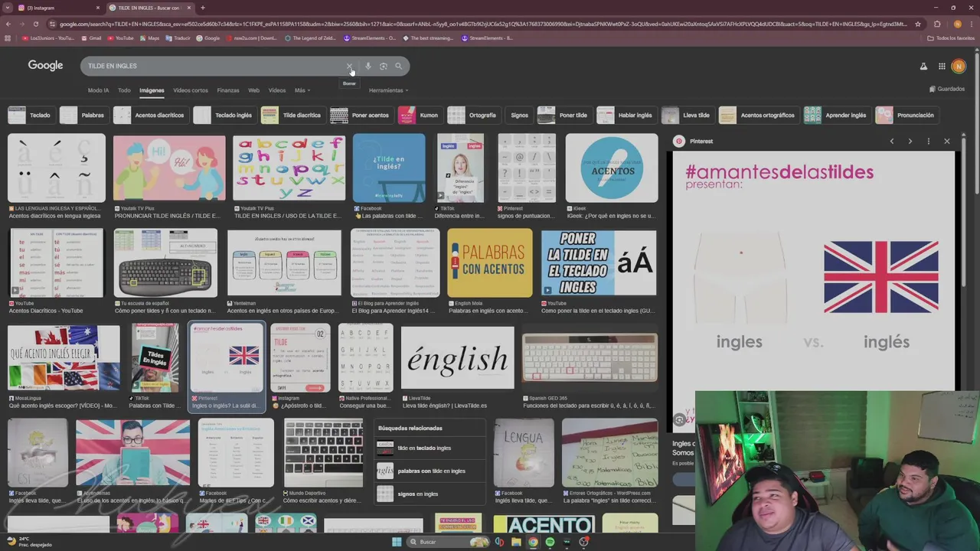Screen dimensions: 980x551
Task: Open the Maps bookmark in bookmarks bar
Action: click(149, 37)
